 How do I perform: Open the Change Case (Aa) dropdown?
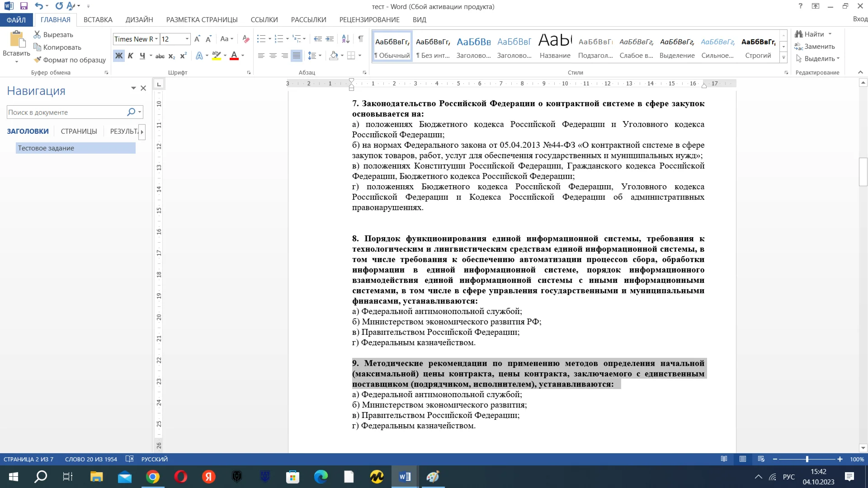click(x=226, y=39)
